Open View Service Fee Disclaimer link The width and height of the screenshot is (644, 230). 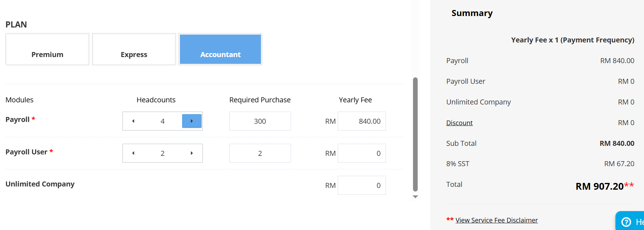click(497, 220)
